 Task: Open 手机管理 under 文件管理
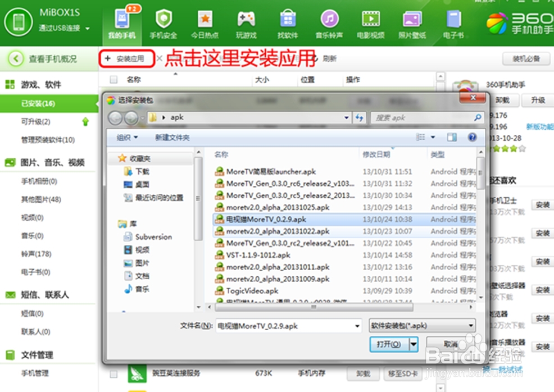[35, 373]
